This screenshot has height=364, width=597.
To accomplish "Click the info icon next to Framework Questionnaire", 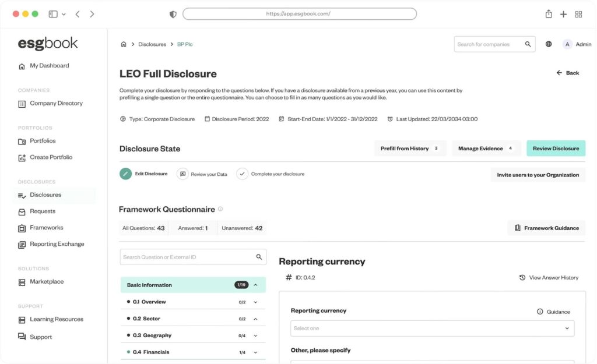I will pos(220,209).
